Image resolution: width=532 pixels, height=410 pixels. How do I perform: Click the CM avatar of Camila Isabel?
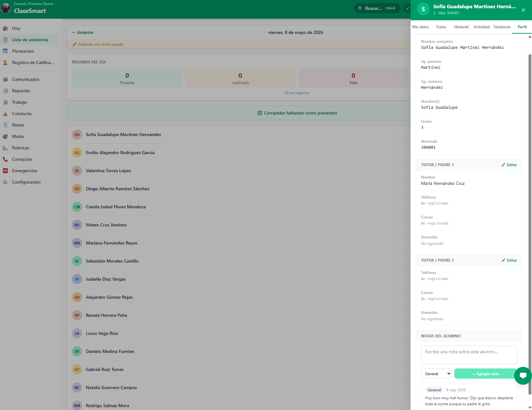[77, 207]
